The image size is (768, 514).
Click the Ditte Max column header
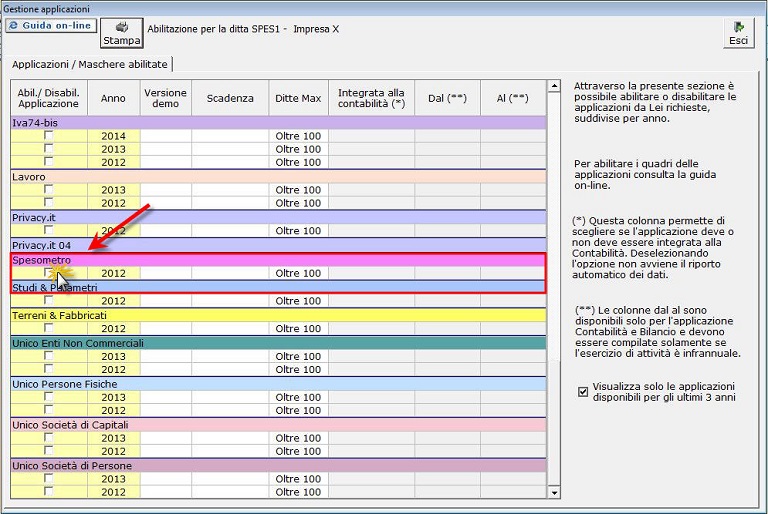pos(298,98)
